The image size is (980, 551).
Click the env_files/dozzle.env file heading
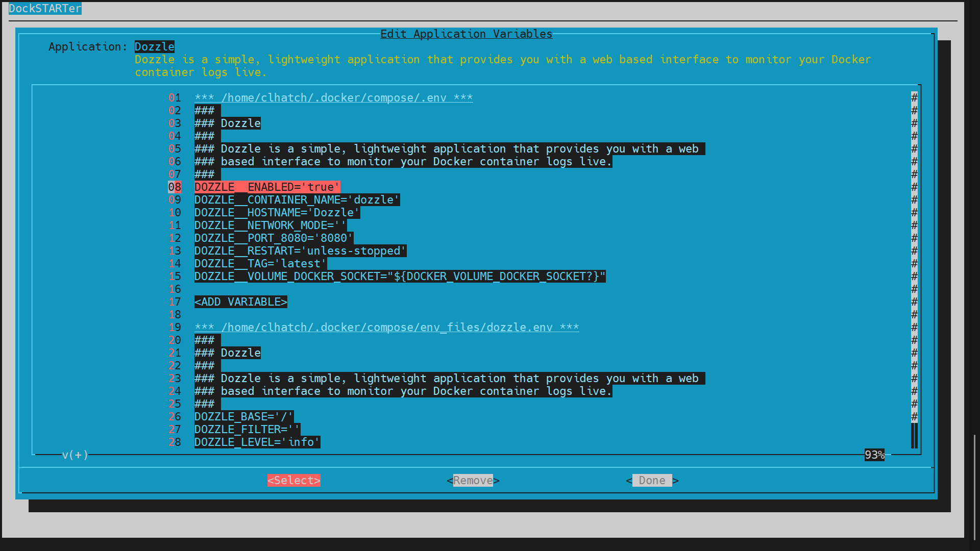pos(387,327)
